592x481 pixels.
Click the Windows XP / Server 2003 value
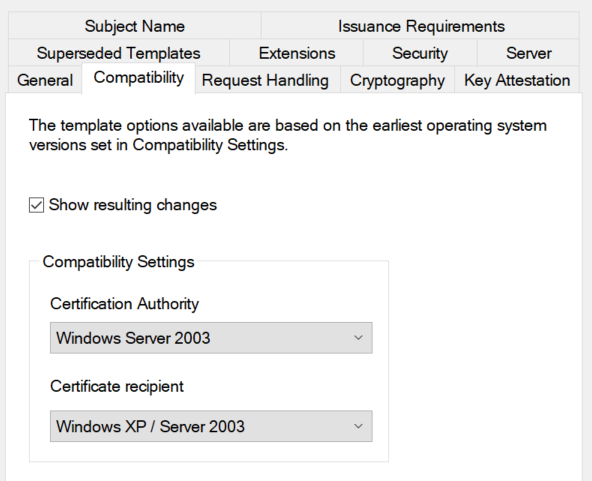(x=150, y=426)
